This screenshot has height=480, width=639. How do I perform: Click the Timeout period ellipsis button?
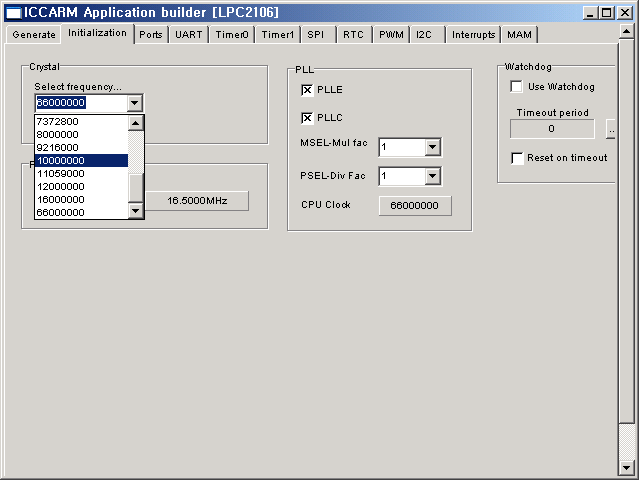[x=610, y=129]
